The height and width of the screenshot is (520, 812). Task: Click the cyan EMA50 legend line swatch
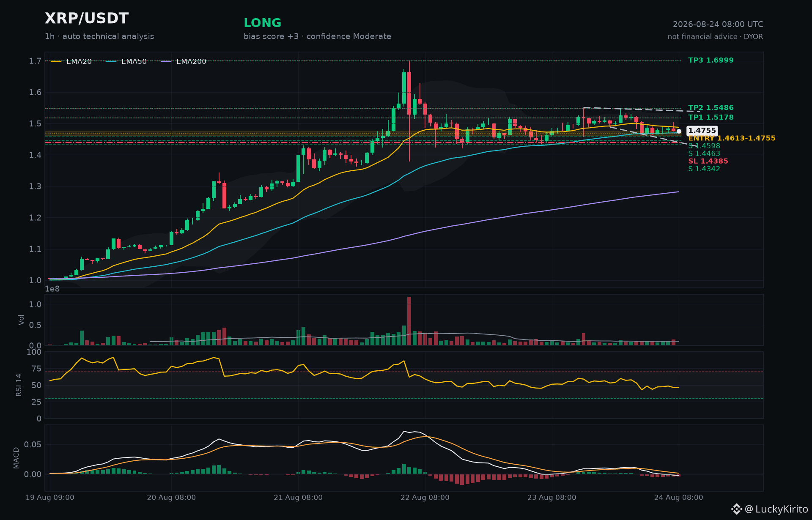click(111, 62)
